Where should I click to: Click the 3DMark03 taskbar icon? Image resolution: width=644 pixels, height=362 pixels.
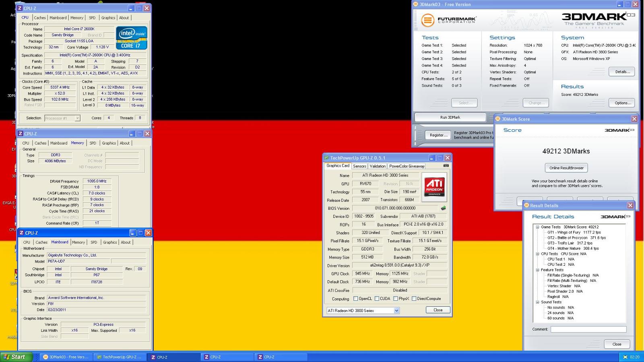coord(45,357)
